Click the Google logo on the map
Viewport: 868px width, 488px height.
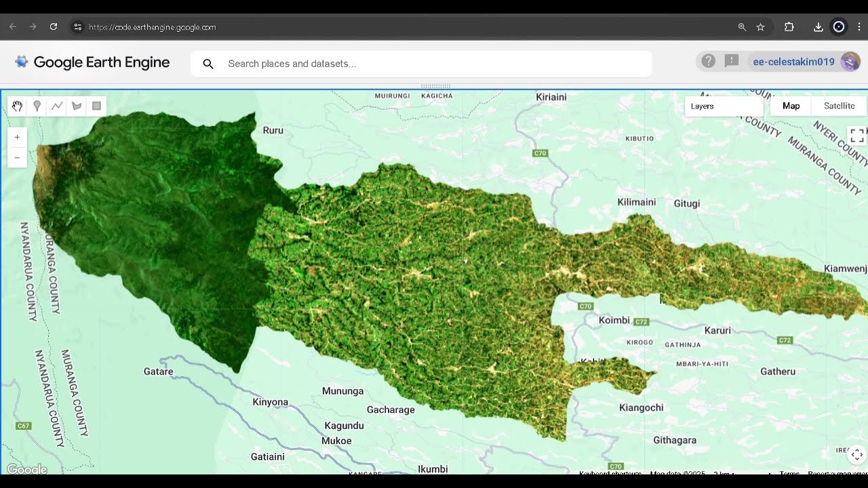(x=27, y=469)
